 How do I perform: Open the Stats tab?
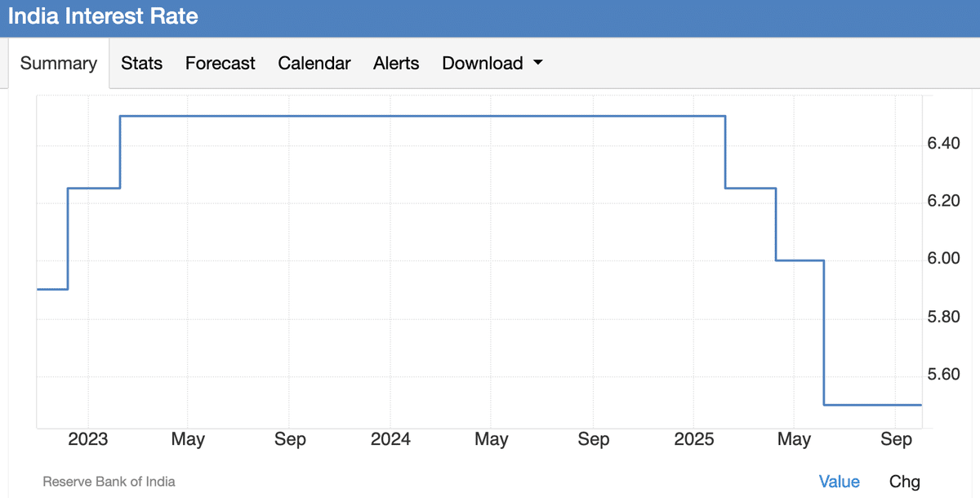pos(141,64)
